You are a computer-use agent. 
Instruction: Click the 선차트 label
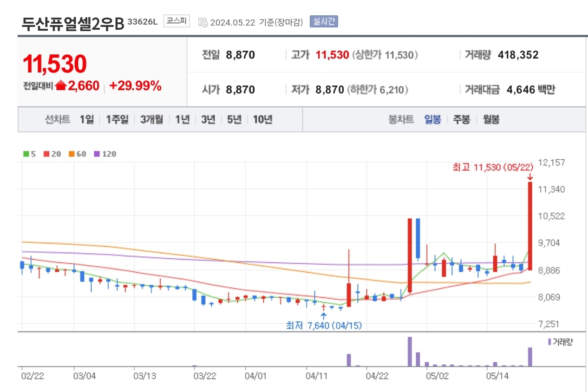(x=58, y=119)
